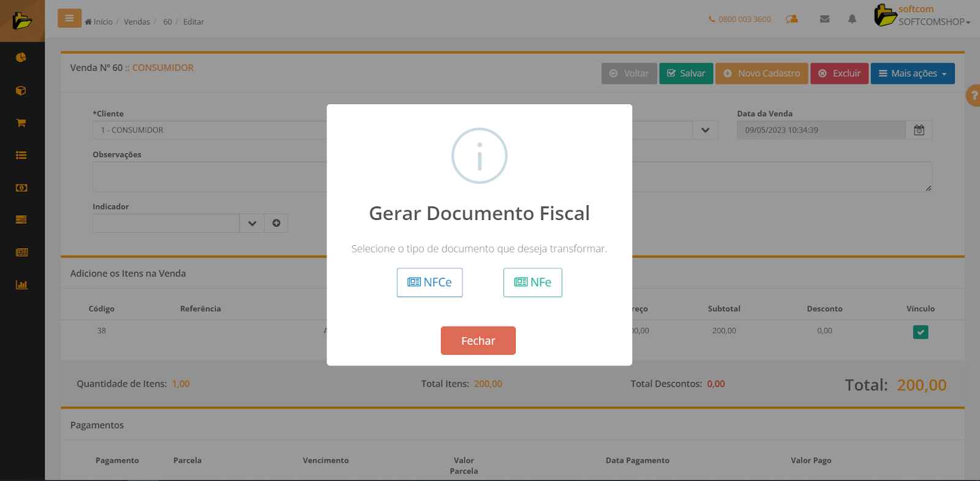Open the envelope messages icon
This screenshot has height=481, width=980.
[824, 19]
